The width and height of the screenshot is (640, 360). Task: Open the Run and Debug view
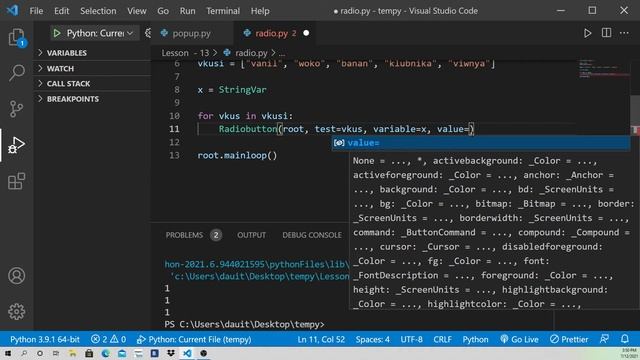[x=16, y=145]
